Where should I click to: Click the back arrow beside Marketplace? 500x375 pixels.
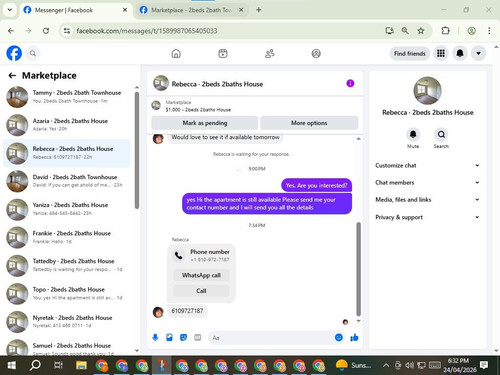(x=12, y=76)
